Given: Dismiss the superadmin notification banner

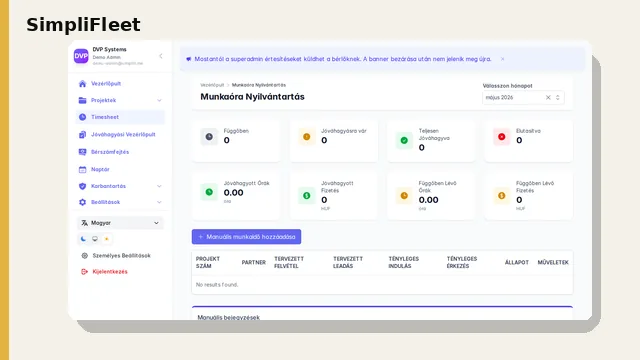Looking at the screenshot, I should [502, 59].
